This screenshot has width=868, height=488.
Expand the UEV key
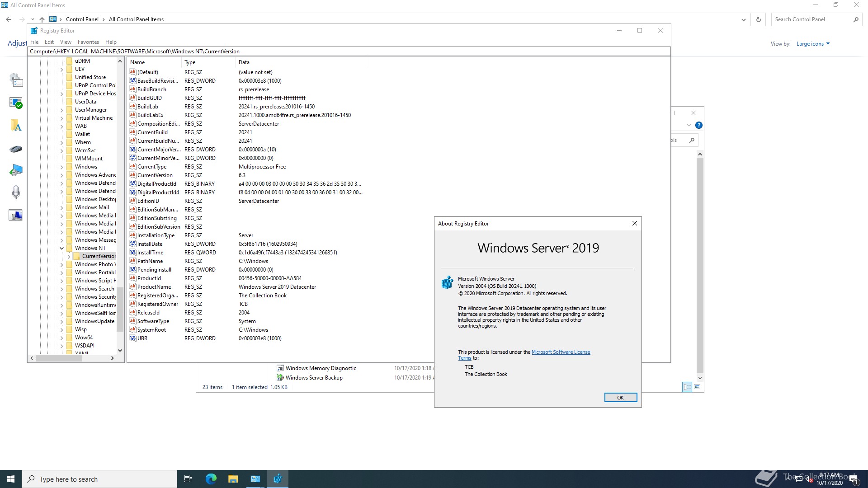coord(62,69)
